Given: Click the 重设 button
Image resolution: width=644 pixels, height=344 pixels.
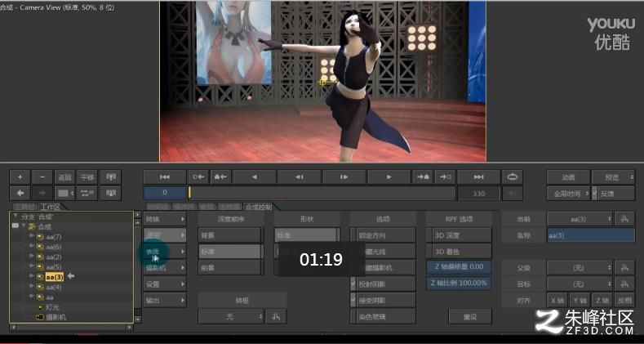Looking at the screenshot, I should pos(470,316).
